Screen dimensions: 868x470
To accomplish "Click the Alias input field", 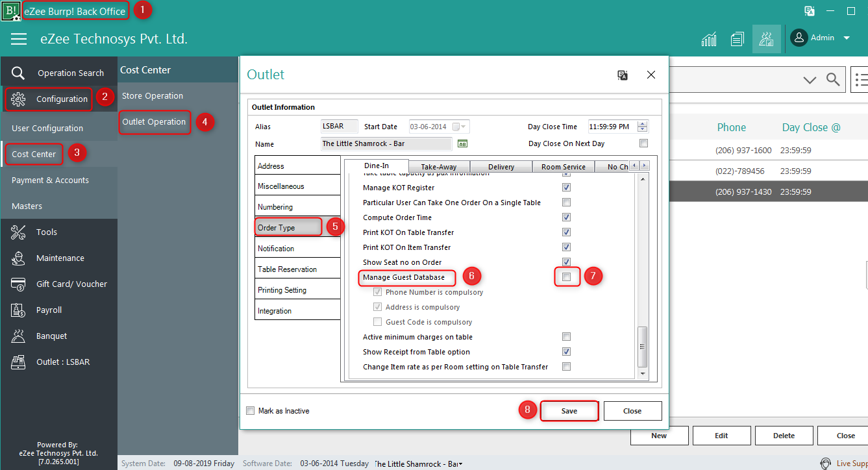I will (x=341, y=127).
